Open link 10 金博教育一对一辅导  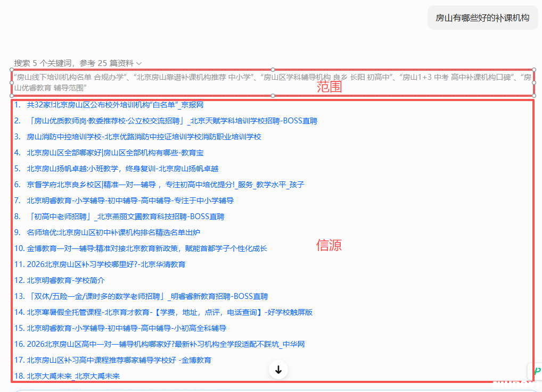click(147, 248)
